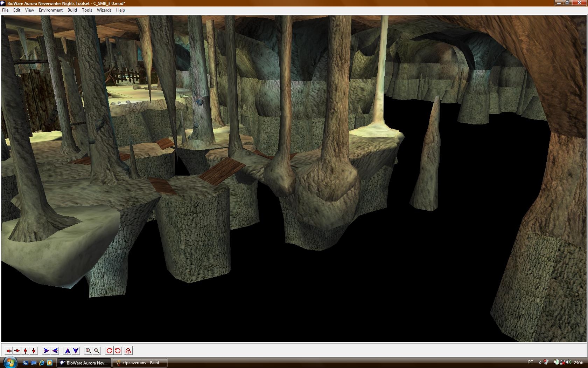
Task: Rotate camera counterclockwise with red arrow
Action: tap(118, 350)
